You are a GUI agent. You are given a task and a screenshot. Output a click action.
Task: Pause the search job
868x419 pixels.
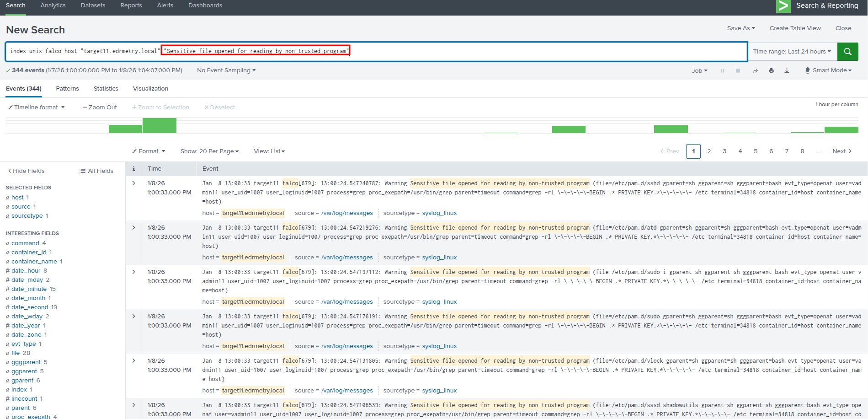tap(722, 70)
